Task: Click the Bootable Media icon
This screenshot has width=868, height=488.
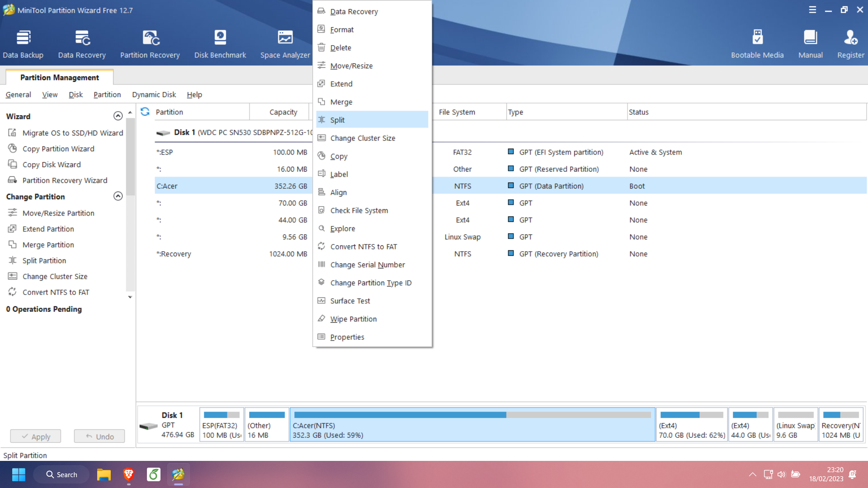Action: tap(757, 44)
